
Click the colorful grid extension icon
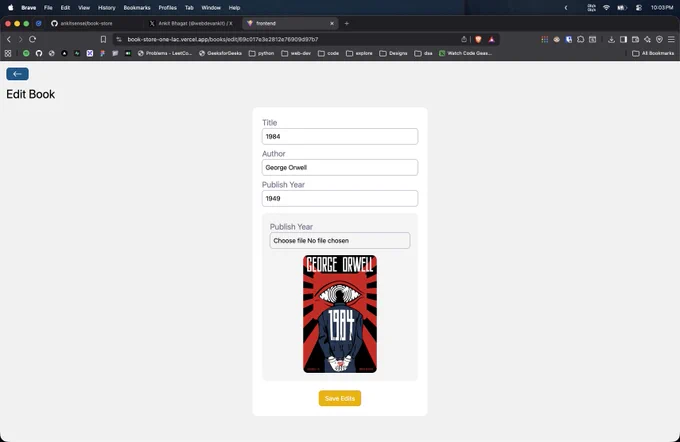545,39
